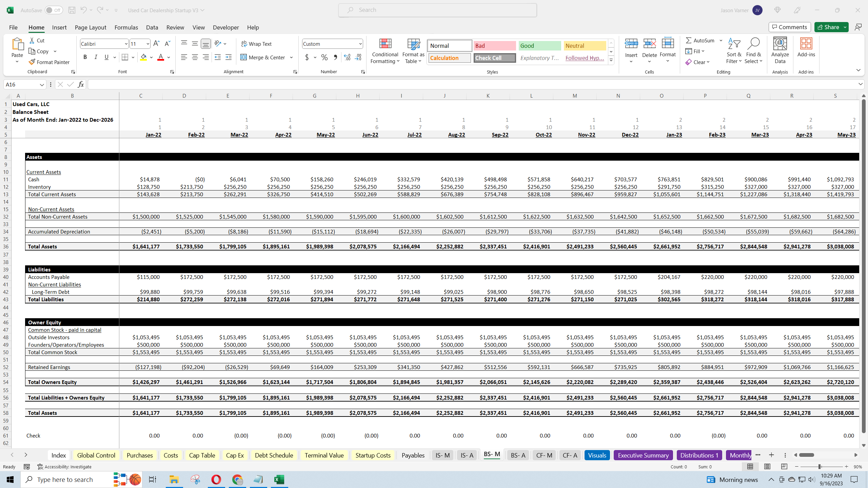
Task: Open the Number Format combo box
Action: pyautogui.click(x=332, y=43)
